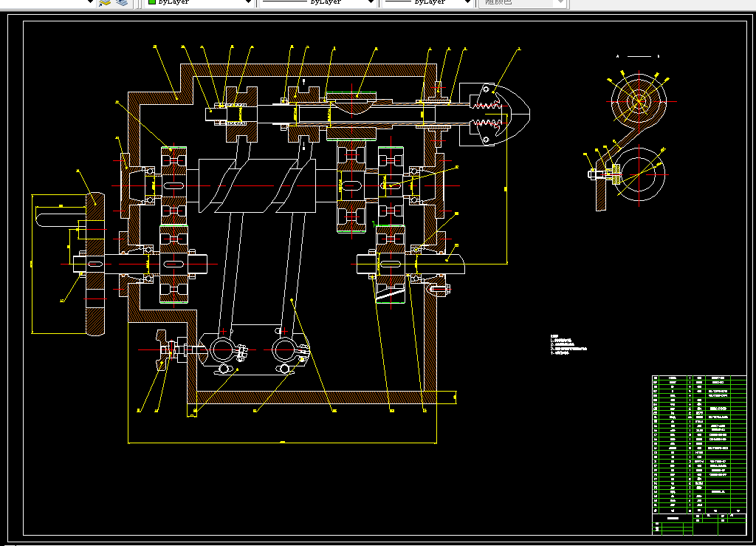The image size is (756, 546).
Task: Click the layer previous stack icon
Action: (x=122, y=2)
